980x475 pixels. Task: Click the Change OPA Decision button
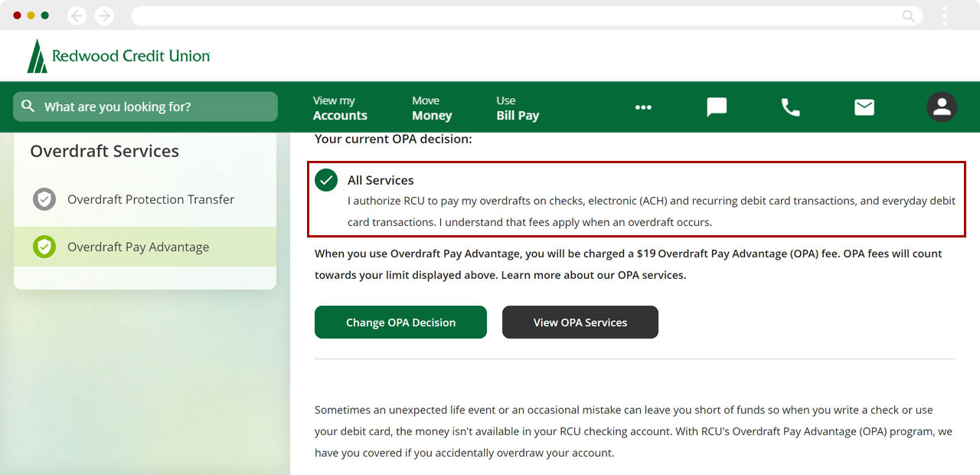400,322
